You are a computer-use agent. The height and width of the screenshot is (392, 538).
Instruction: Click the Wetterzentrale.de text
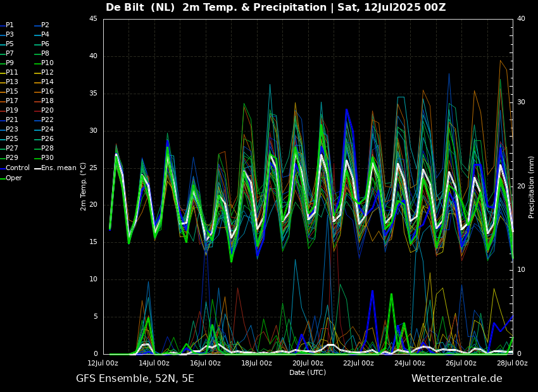point(456,379)
